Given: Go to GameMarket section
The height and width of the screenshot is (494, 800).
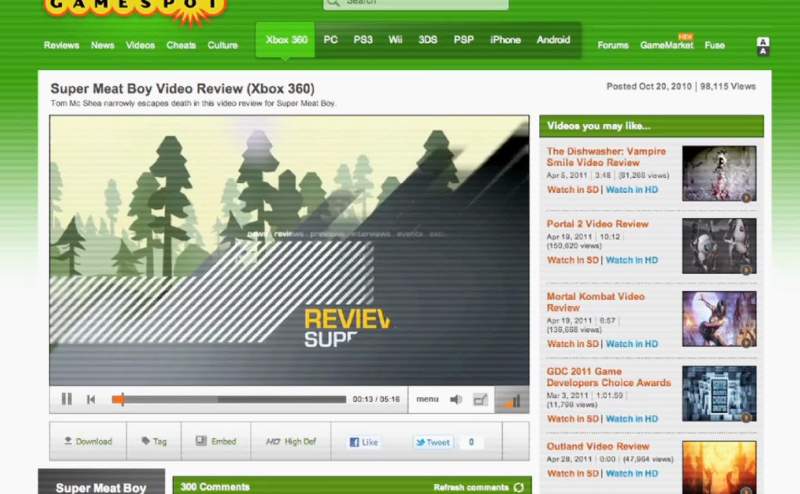Looking at the screenshot, I should coord(666,45).
